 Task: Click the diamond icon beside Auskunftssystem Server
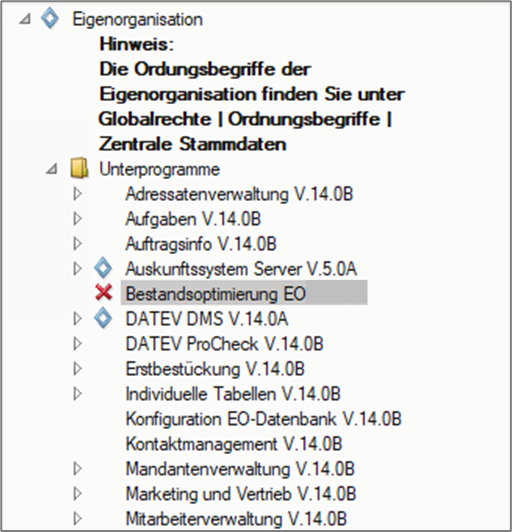[x=103, y=268]
